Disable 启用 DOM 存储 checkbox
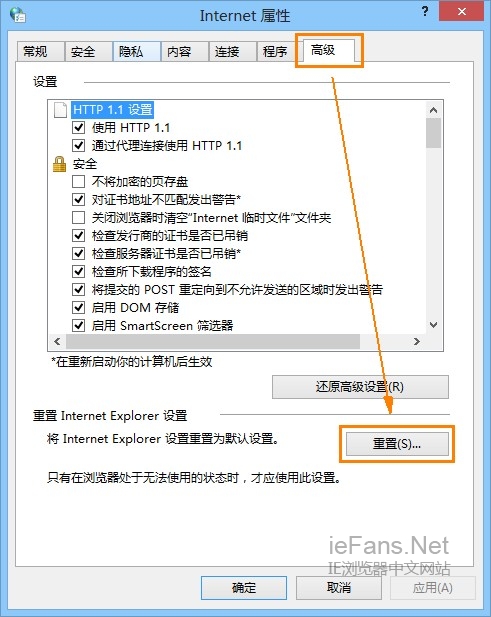The image size is (491, 617). [x=79, y=307]
